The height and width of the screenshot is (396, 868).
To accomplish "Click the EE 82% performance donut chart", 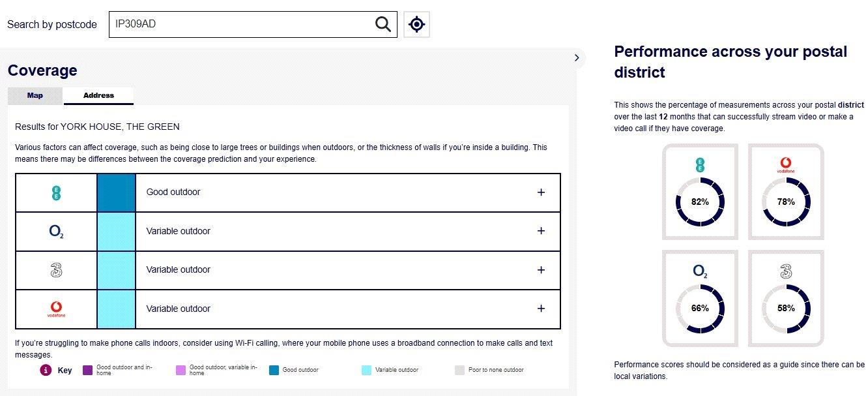I will click(700, 202).
